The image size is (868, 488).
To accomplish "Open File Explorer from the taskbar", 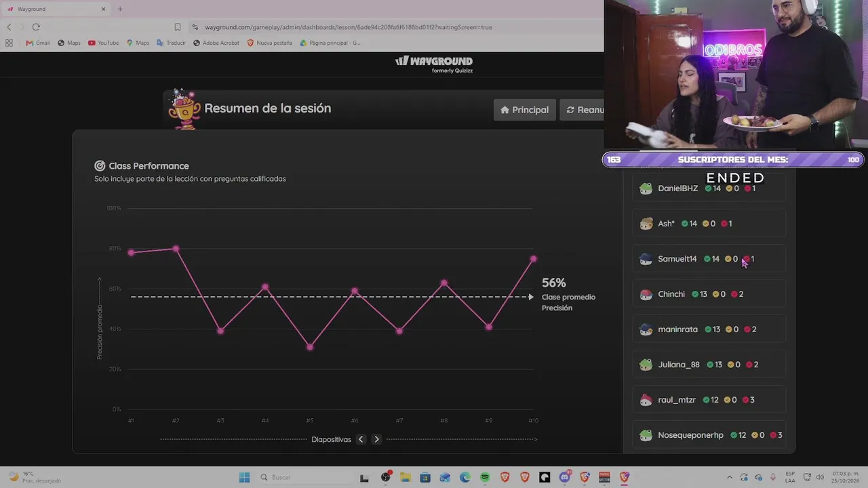I will pyautogui.click(x=406, y=477).
